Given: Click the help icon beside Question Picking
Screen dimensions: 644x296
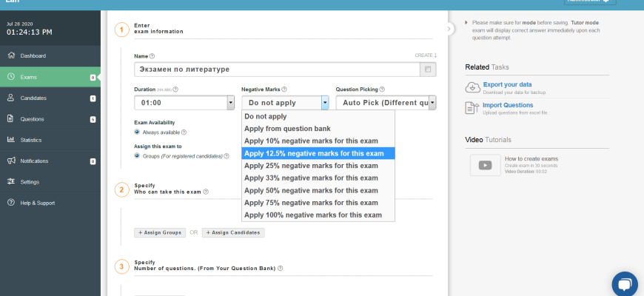Looking at the screenshot, I should [383, 89].
